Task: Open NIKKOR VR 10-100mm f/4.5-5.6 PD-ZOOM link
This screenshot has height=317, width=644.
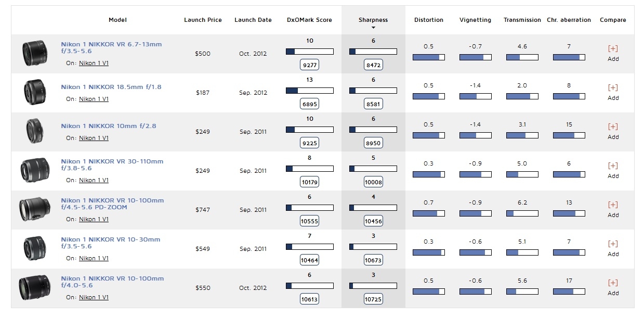Action: [112, 204]
